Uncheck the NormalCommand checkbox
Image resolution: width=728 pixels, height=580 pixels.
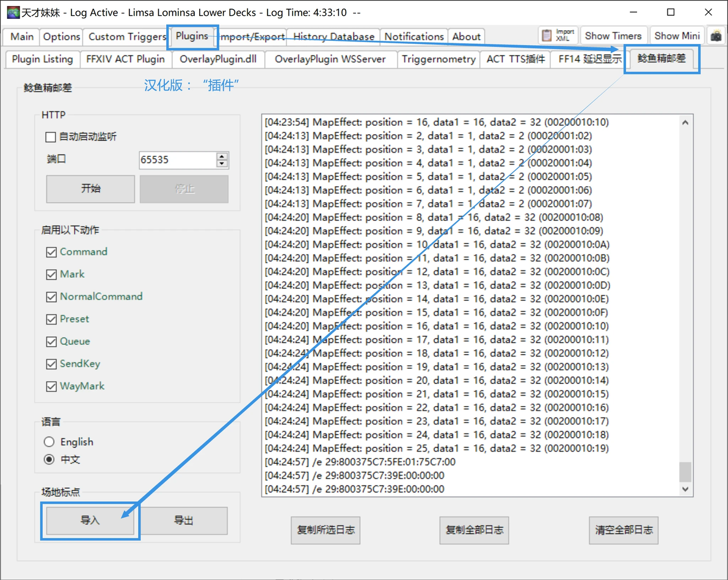tap(51, 297)
